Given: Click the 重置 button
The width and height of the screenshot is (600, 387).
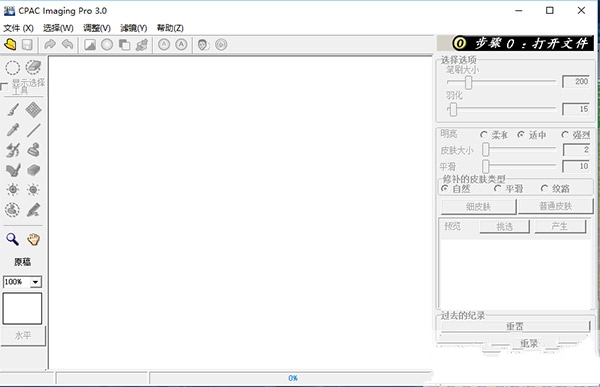Looking at the screenshot, I should coord(515,326).
